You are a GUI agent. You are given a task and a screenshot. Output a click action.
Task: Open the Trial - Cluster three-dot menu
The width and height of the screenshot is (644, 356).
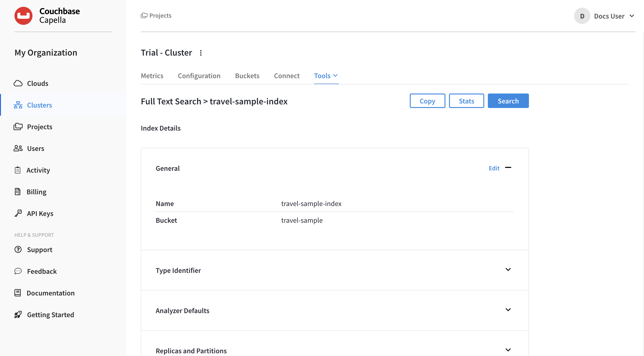pos(201,53)
